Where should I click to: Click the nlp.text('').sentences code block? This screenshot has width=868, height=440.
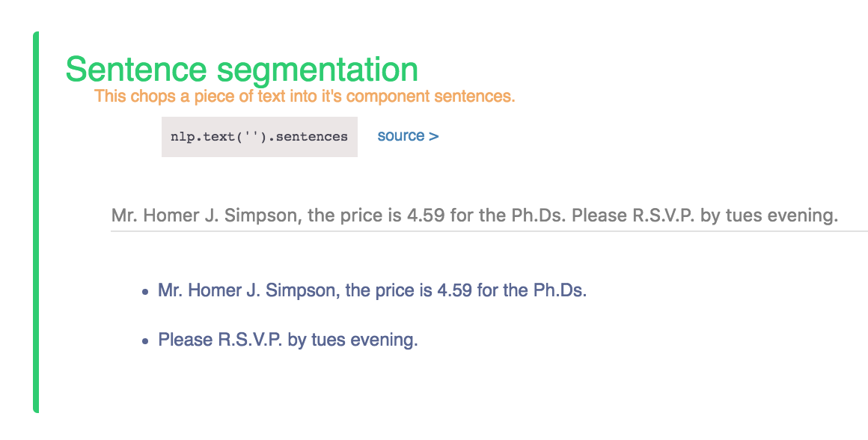(259, 137)
